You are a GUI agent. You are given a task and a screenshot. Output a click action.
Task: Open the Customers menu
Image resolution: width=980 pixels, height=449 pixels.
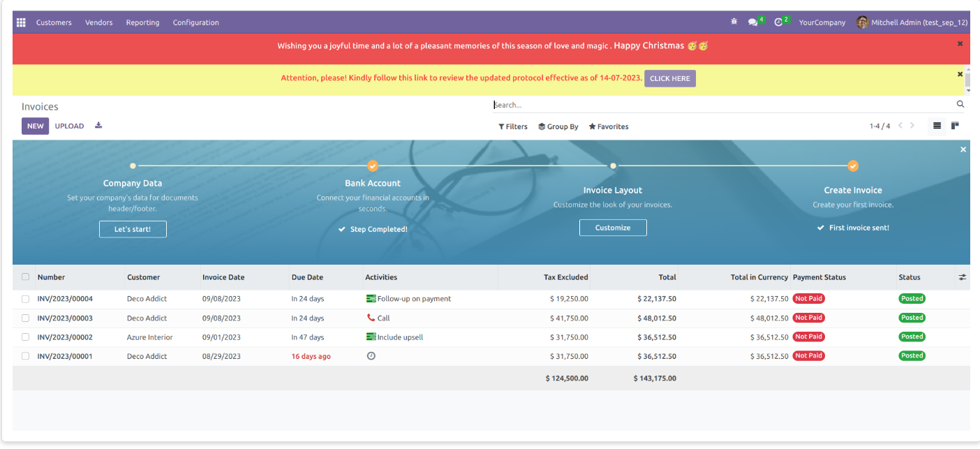tap(54, 22)
